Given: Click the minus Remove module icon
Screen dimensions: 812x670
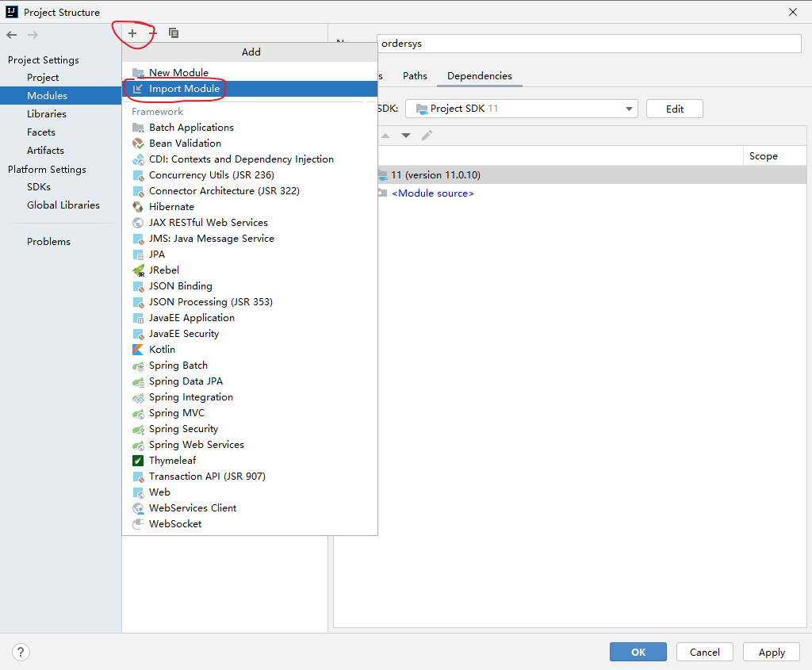Looking at the screenshot, I should pyautogui.click(x=153, y=33).
